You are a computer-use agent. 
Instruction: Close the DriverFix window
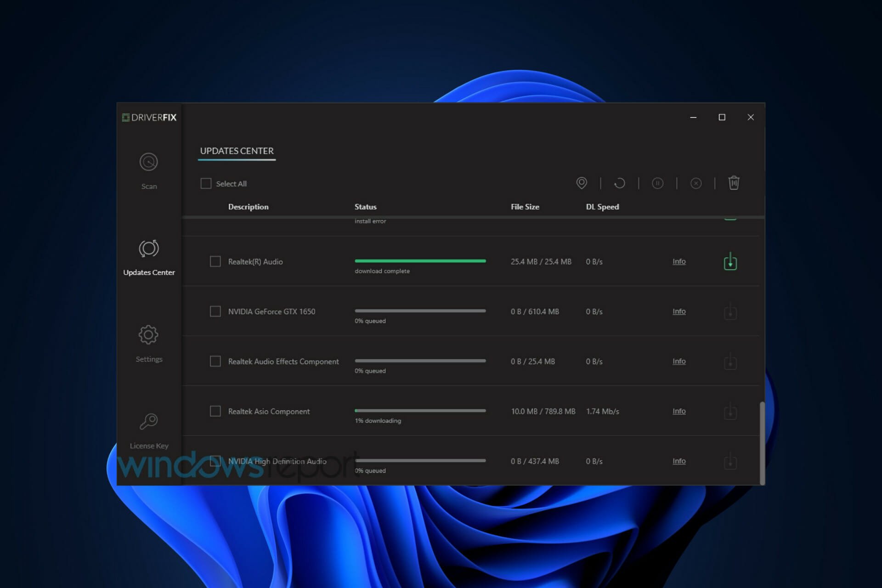coord(751,118)
